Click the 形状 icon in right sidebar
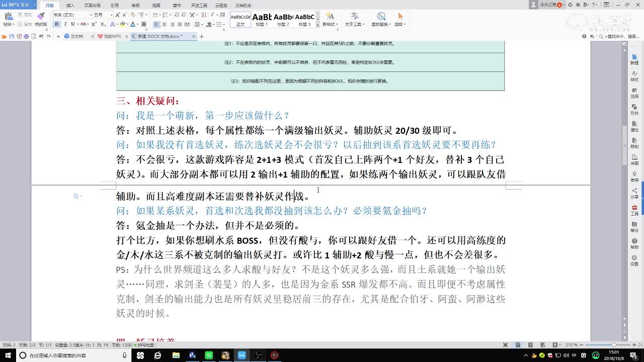644x362 pixels. [634, 110]
